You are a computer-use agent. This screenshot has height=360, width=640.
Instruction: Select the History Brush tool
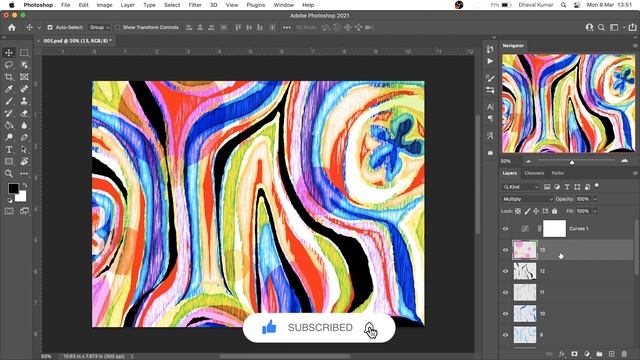[9, 113]
